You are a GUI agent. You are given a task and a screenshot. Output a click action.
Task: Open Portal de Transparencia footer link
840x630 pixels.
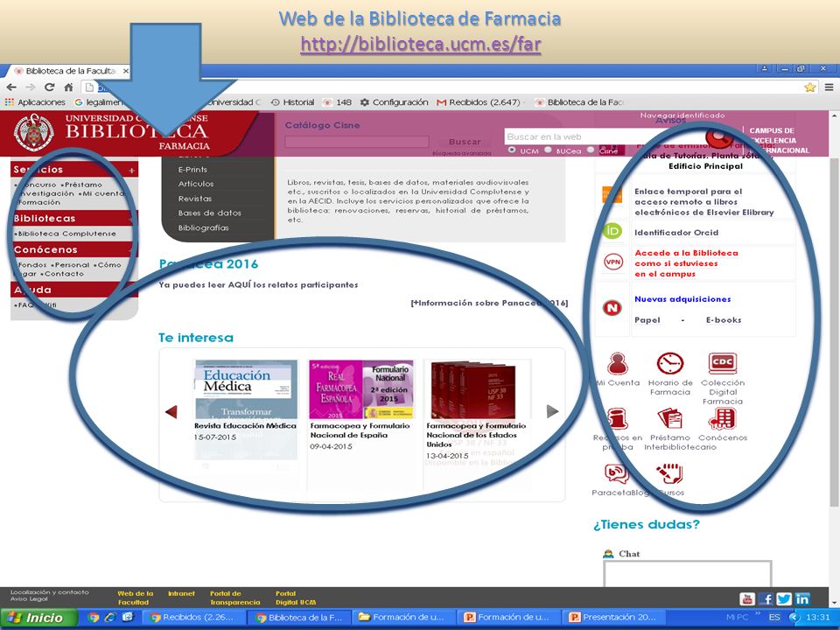234,598
